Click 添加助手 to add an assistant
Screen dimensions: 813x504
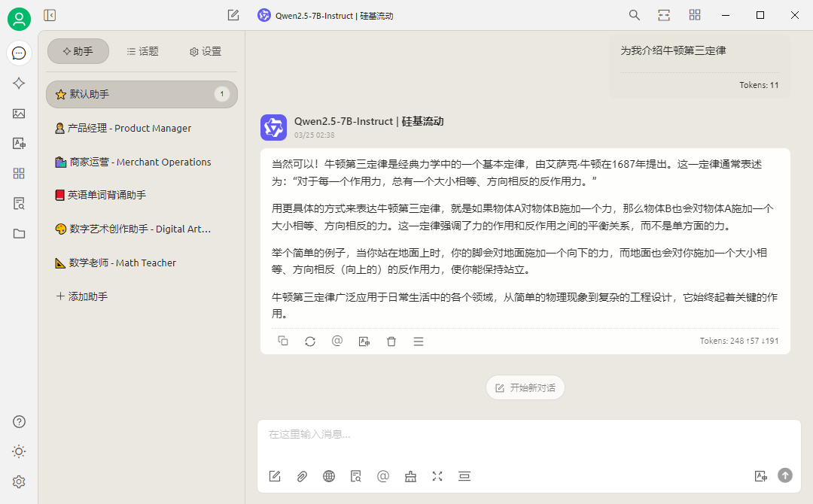[82, 296]
